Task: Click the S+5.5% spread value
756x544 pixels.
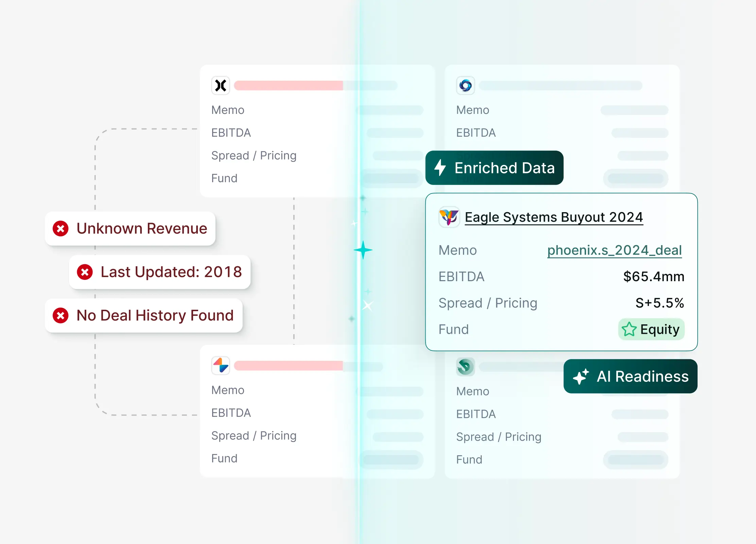Action: (x=660, y=303)
